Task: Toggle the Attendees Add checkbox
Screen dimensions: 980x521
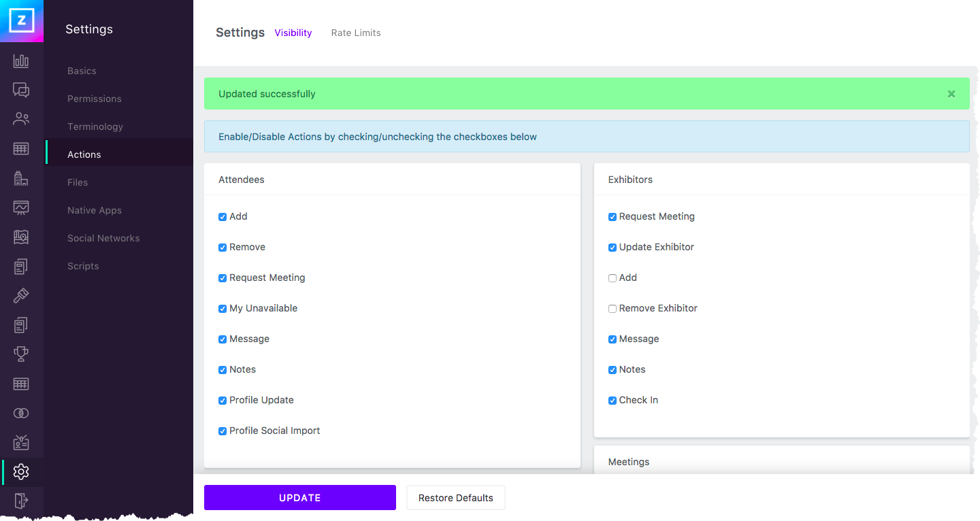Action: pos(223,217)
